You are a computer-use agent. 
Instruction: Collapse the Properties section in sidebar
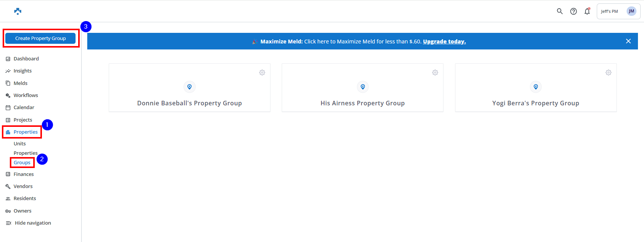click(25, 132)
